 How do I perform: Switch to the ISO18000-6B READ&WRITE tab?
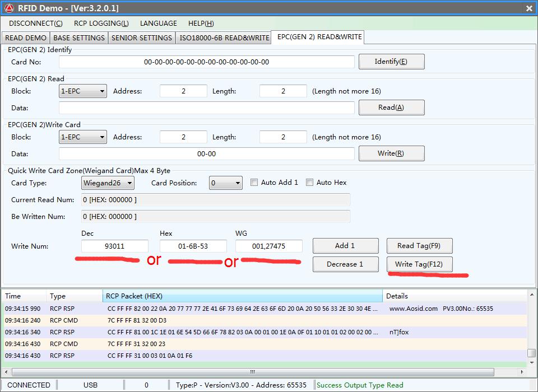coord(224,38)
